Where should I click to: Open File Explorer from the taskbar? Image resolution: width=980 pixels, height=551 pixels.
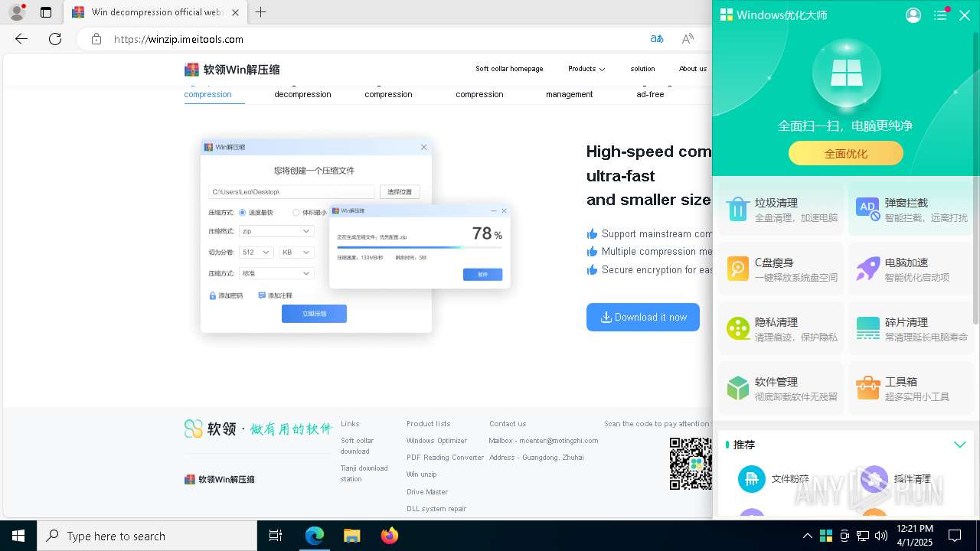351,536
